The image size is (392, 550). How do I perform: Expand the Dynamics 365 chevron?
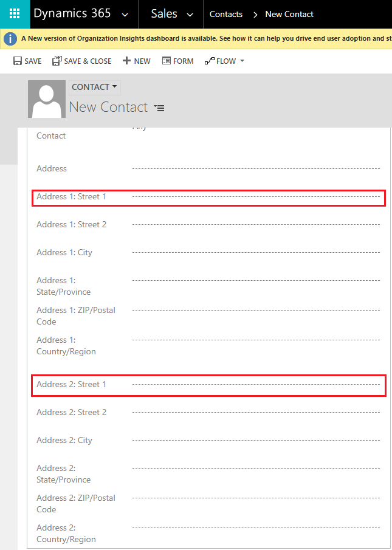125,15
